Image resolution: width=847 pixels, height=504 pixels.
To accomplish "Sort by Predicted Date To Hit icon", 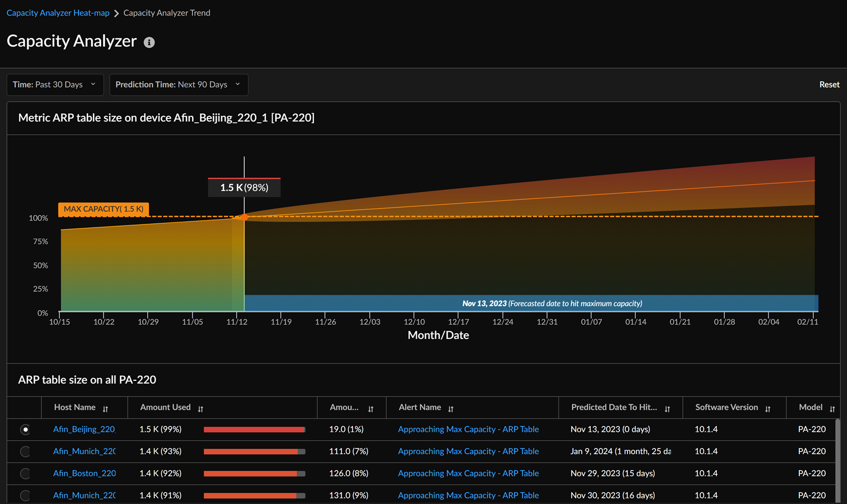I will point(667,409).
